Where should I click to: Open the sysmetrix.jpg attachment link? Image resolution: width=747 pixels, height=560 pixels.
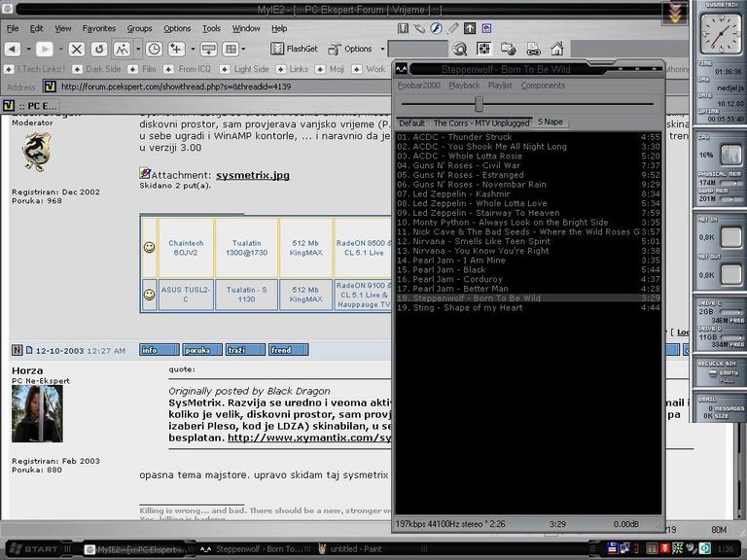pyautogui.click(x=252, y=175)
